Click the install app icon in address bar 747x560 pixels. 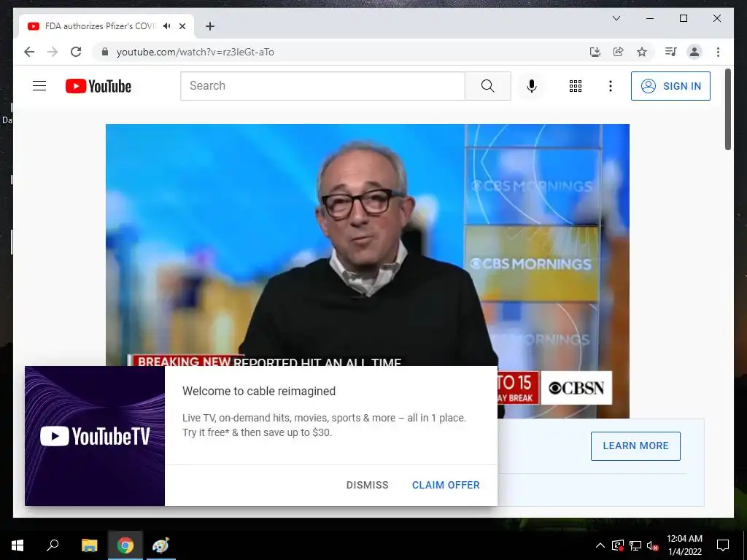click(595, 52)
